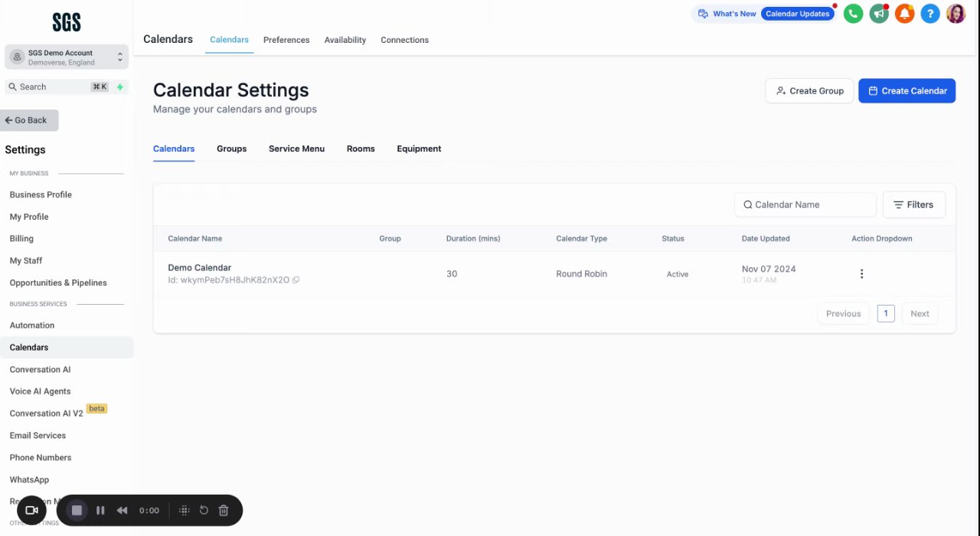Open the Groups sub-tab
980x536 pixels.
point(231,149)
